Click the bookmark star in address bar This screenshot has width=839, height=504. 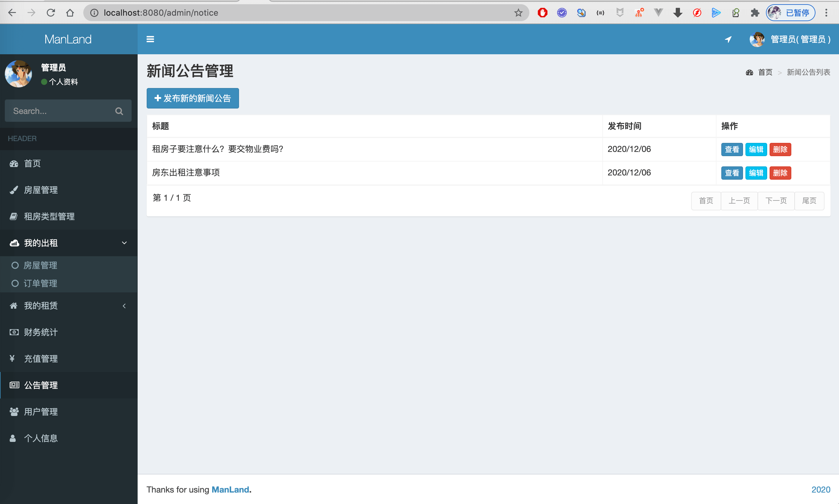click(518, 13)
